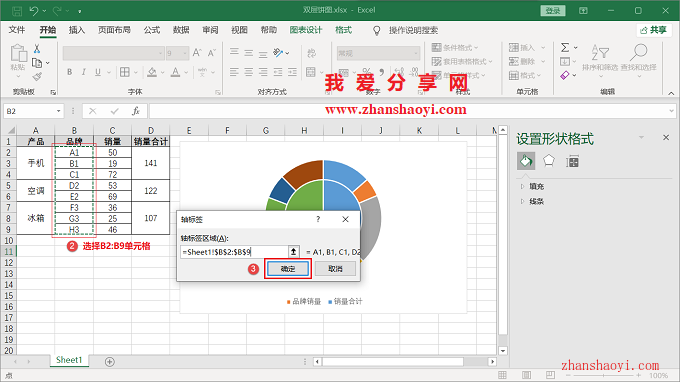Screen dimensions: 680x382
Task: Open Format as Table menu
Action: click(x=462, y=62)
